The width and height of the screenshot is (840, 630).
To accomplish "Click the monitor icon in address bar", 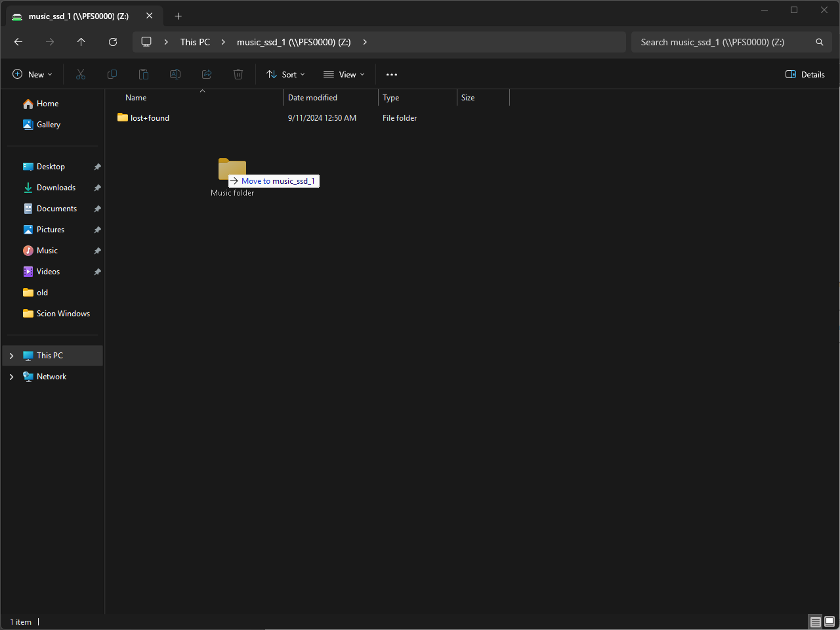I will [x=146, y=42].
